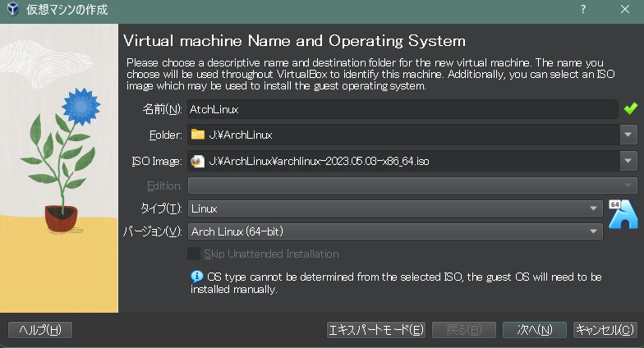The width and height of the screenshot is (644, 348).
Task: Click the 仮想マシンの作成 window title
Action: (67, 9)
